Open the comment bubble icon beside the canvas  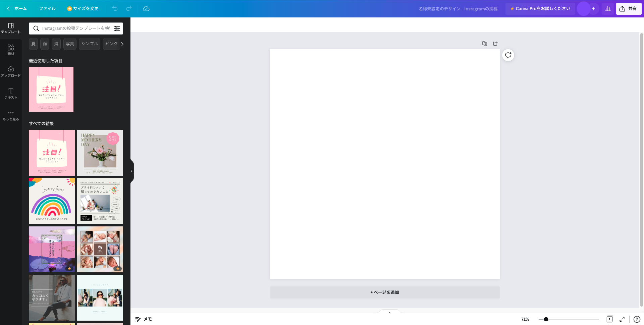(508, 55)
